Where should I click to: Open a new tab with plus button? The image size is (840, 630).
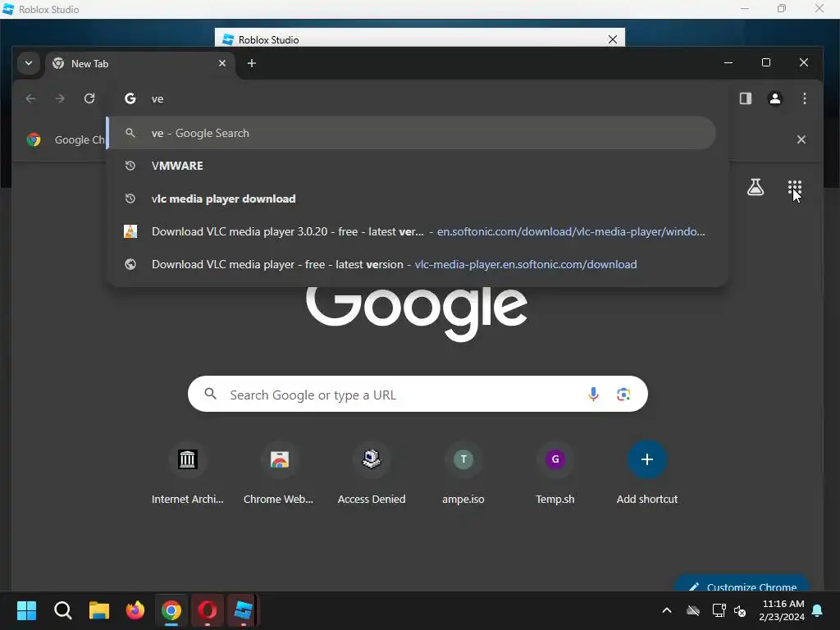coord(251,63)
